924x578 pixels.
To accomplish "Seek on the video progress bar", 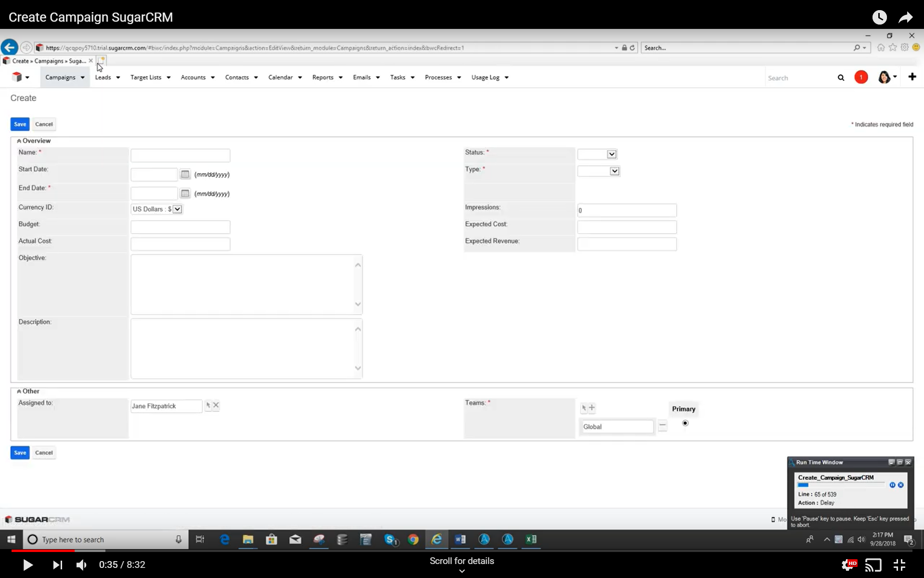I will (462, 551).
